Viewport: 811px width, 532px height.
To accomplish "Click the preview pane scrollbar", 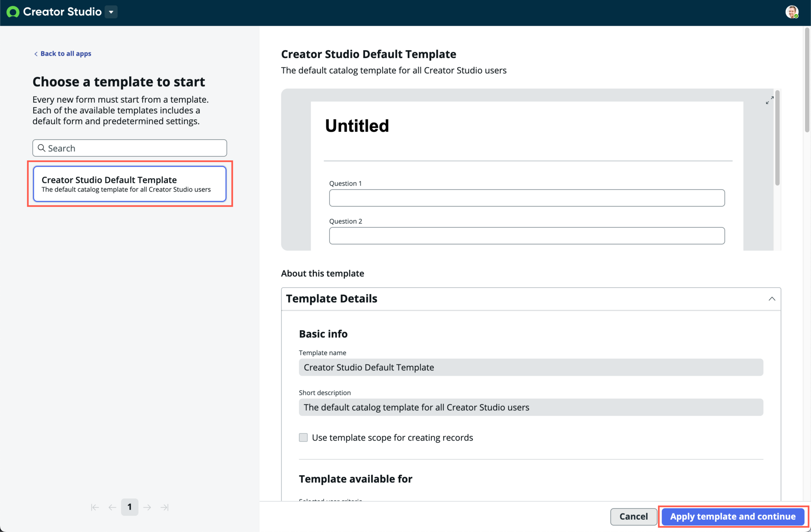I will [777, 138].
